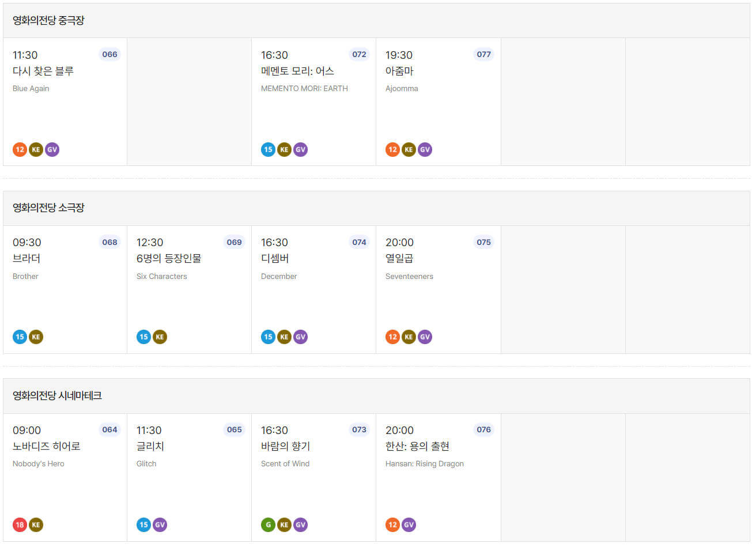The width and height of the screenshot is (756, 547).
Task: Click the KE badge in Ajoomma card
Action: pyautogui.click(x=409, y=149)
